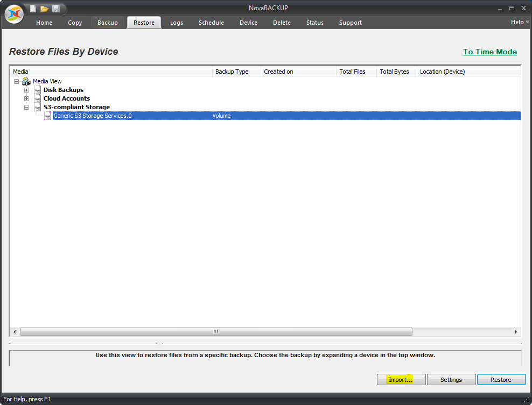Screen dimensions: 532x405
Task: Expand the Cloud Accounts node
Action: tap(26, 98)
